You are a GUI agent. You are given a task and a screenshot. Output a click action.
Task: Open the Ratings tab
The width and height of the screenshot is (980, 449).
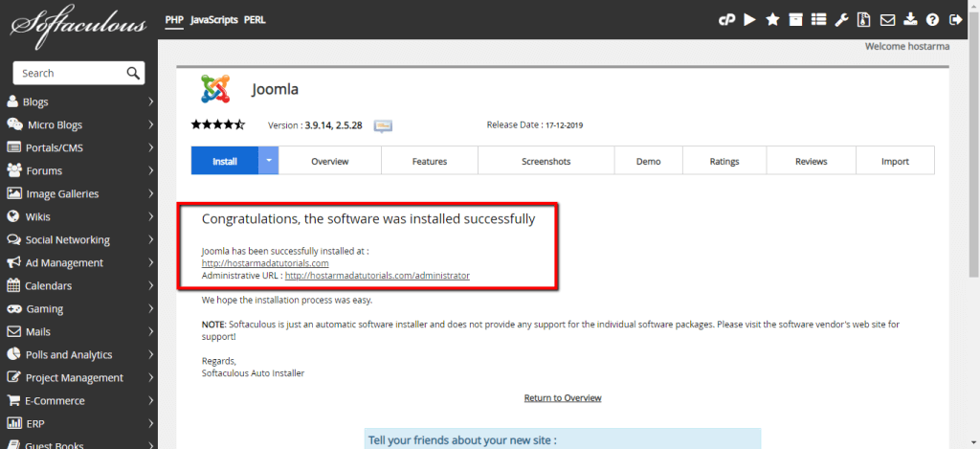[724, 161]
